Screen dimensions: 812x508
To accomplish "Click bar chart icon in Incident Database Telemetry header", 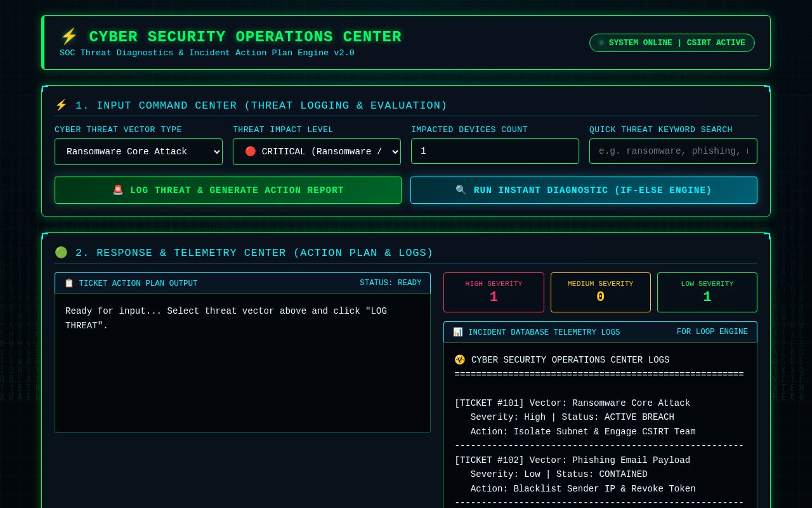I will [x=457, y=332].
